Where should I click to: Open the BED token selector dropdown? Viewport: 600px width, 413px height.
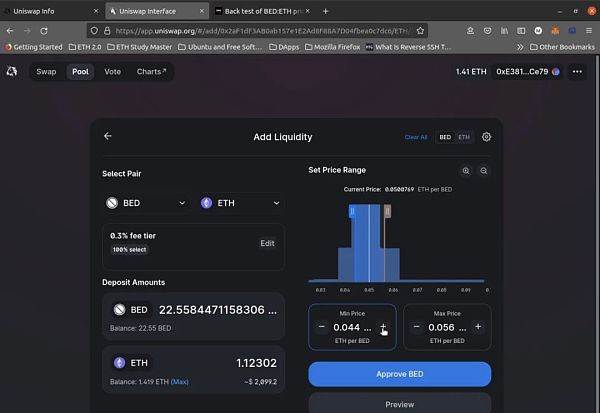(x=146, y=203)
